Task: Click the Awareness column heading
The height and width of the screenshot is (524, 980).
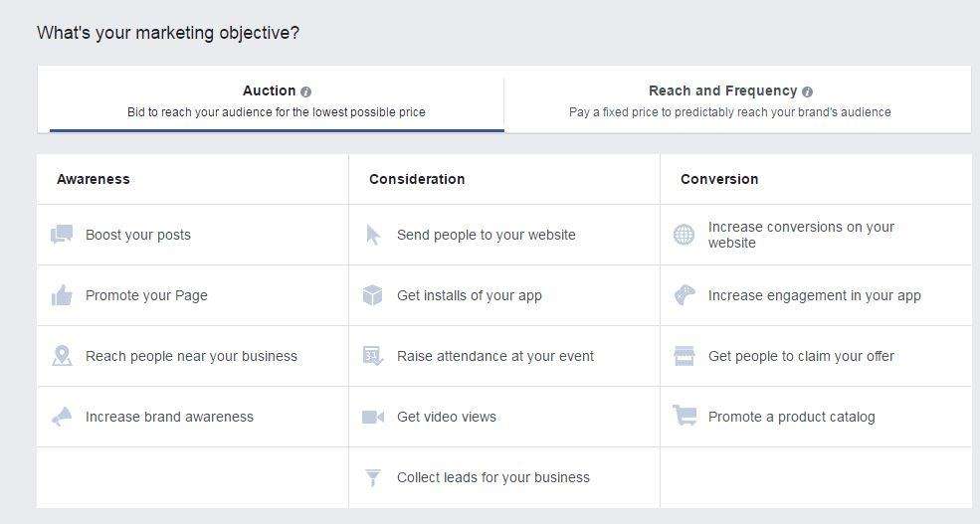Action: tap(94, 179)
